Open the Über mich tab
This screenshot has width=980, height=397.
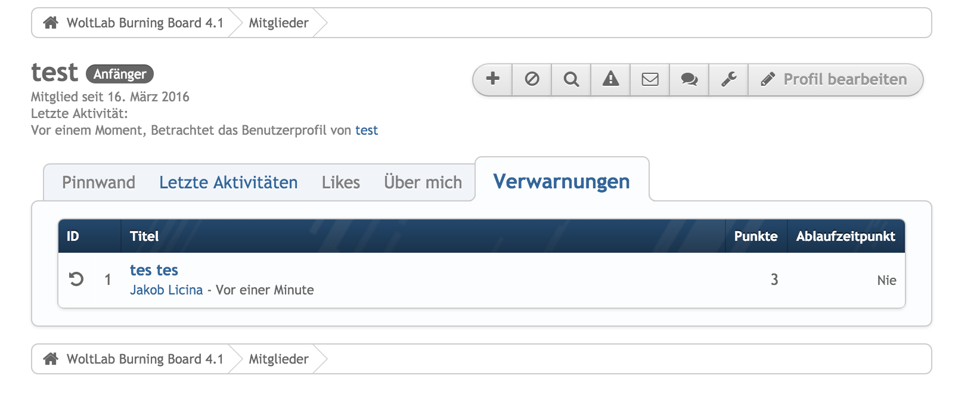(x=423, y=182)
